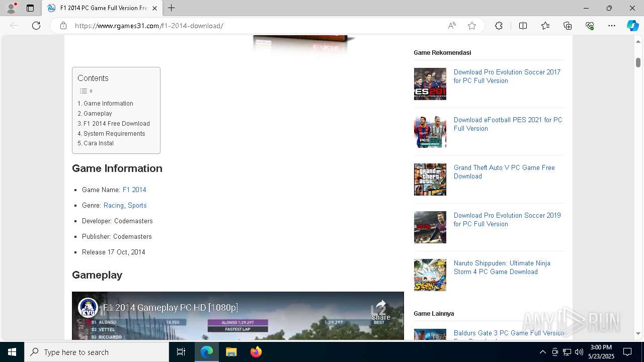Open the Racing genre link
The image size is (644, 362).
click(114, 205)
